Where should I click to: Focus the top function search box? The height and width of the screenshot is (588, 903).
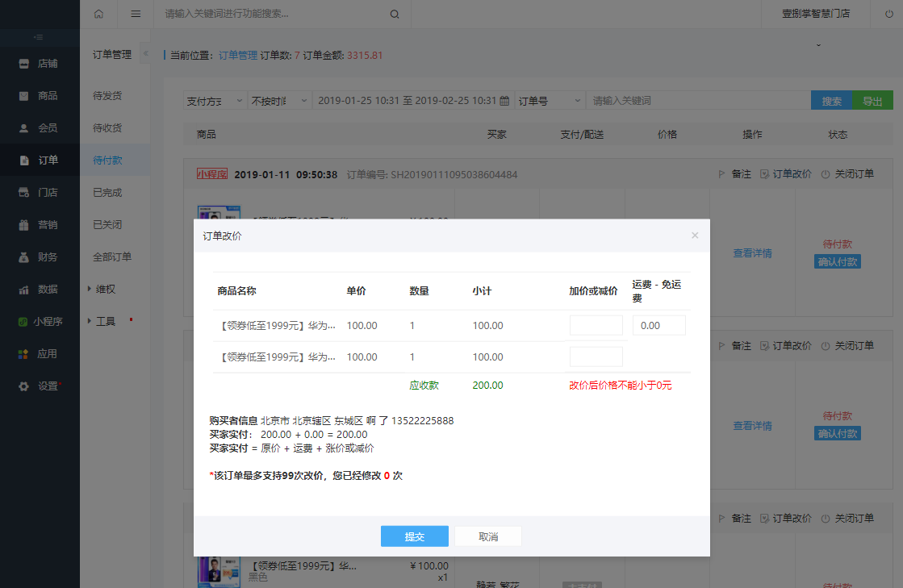pyautogui.click(x=282, y=14)
